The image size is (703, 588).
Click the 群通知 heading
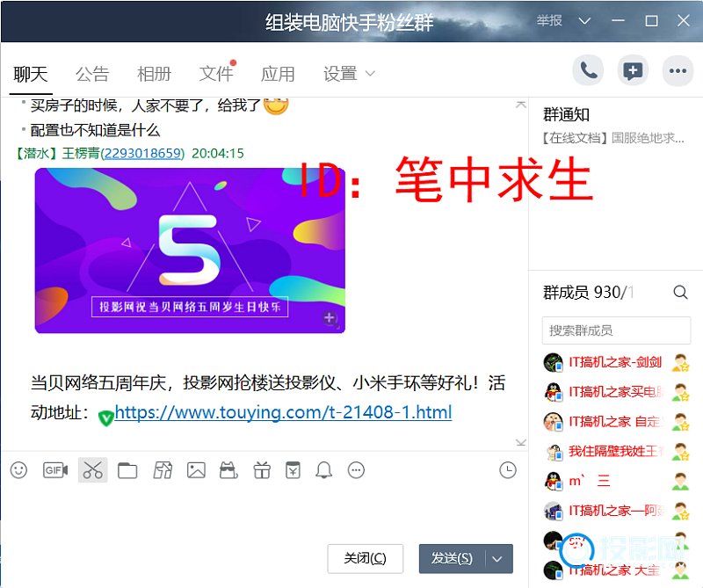tap(566, 115)
